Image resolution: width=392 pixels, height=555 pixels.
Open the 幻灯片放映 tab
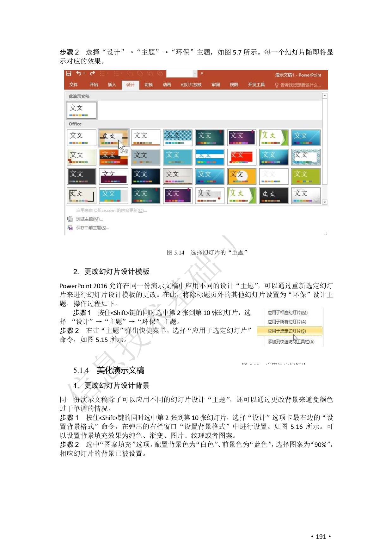(x=191, y=84)
